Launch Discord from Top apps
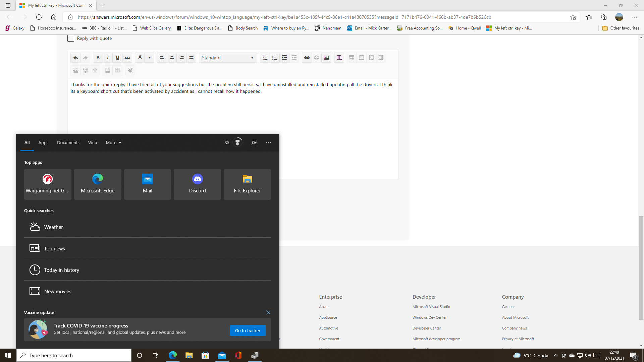Image resolution: width=644 pixels, height=362 pixels. 197,184
